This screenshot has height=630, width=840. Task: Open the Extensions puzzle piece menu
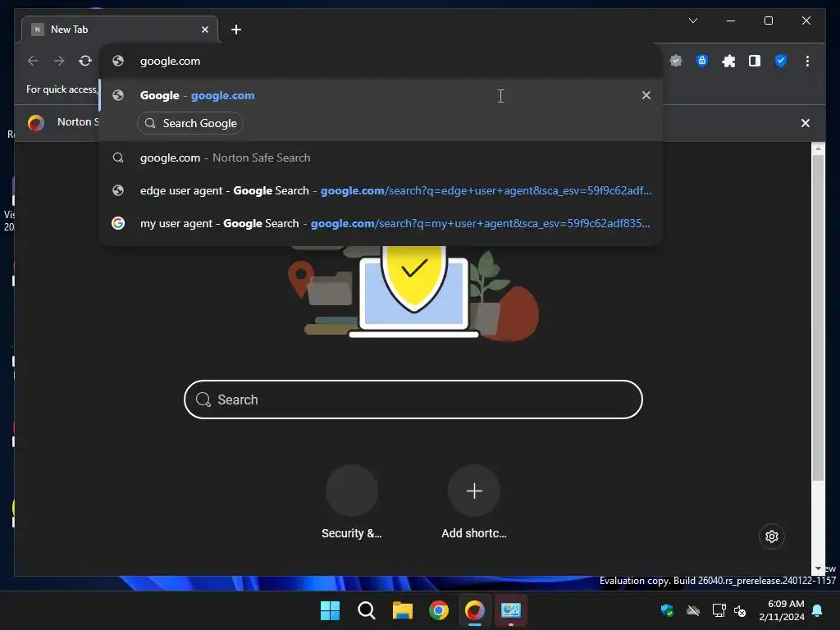click(x=728, y=61)
